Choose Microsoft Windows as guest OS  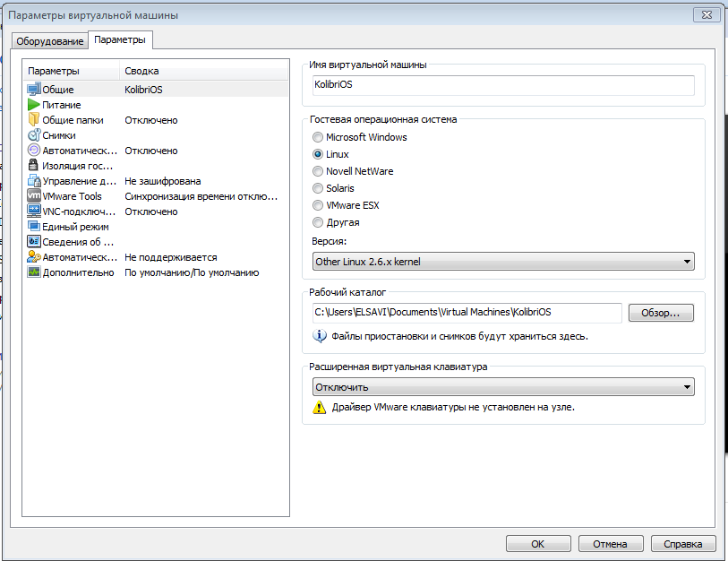coord(318,137)
